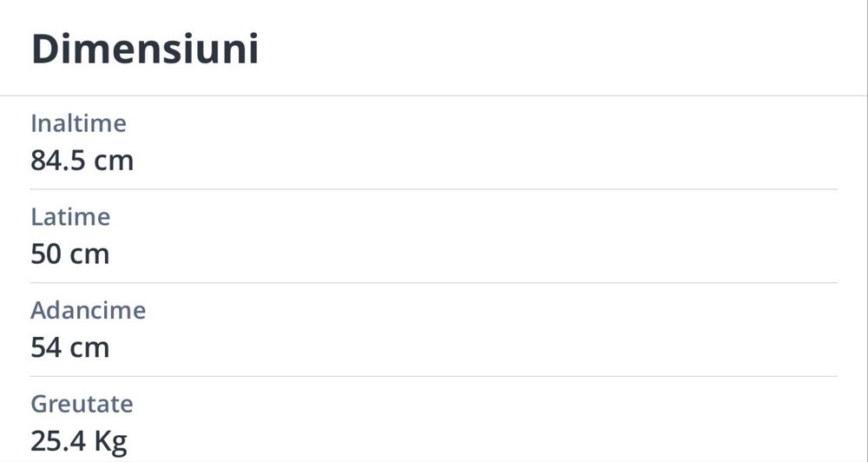This screenshot has height=462, width=868.
Task: Click the 54 depth number
Action: [x=43, y=348]
